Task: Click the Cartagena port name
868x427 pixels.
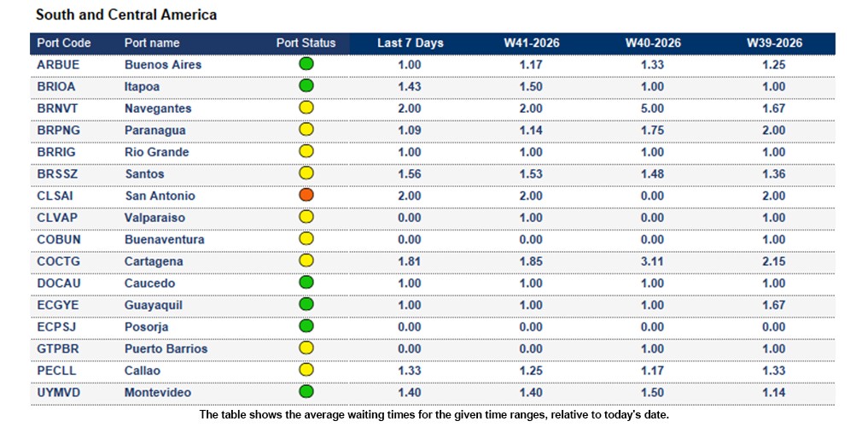Action: [154, 262]
